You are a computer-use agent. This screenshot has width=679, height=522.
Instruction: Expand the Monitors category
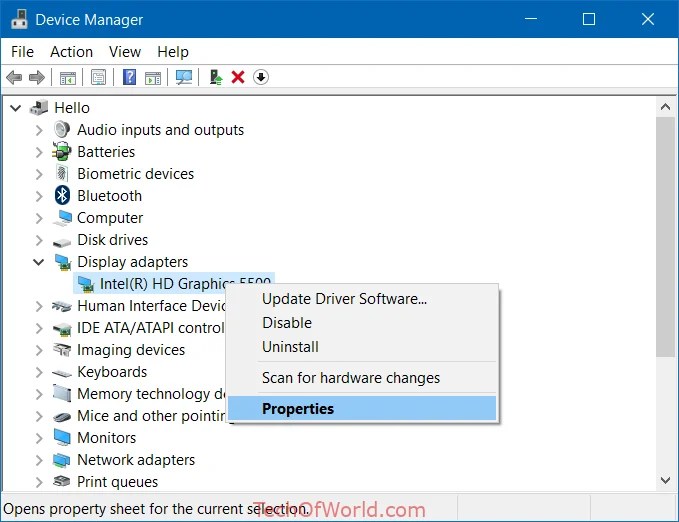pyautogui.click(x=39, y=438)
